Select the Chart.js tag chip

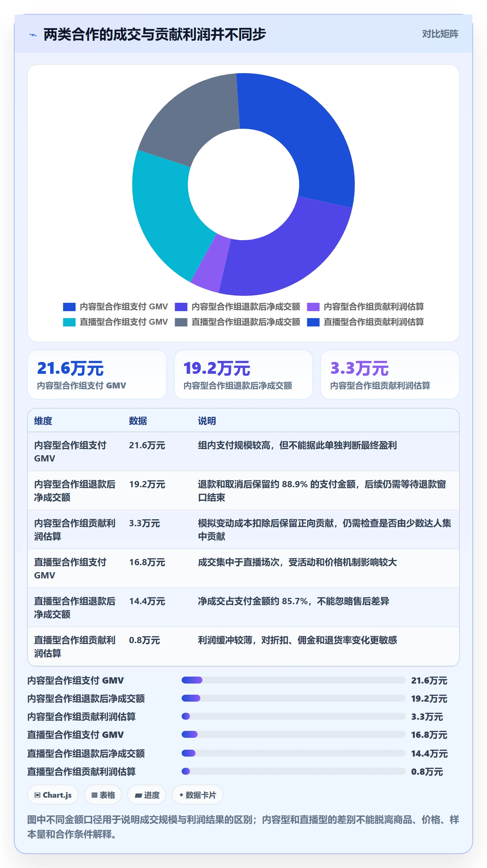point(53,795)
